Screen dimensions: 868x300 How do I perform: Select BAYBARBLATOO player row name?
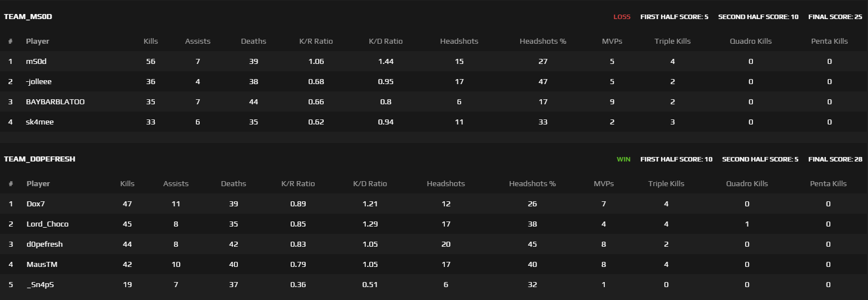click(x=55, y=101)
